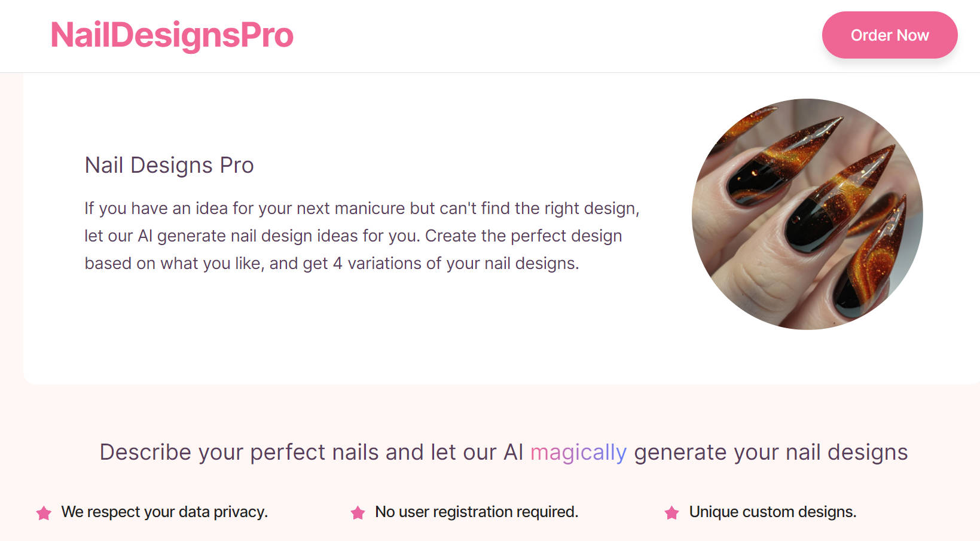The width and height of the screenshot is (980, 541).
Task: Navigate home via the NailDesignsPro link
Action: pos(172,35)
